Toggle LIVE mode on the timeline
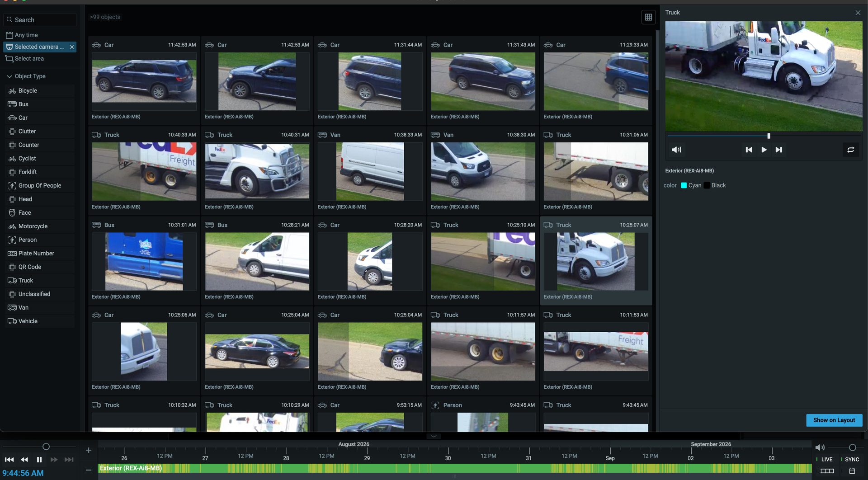This screenshot has height=480, width=868. 825,459
